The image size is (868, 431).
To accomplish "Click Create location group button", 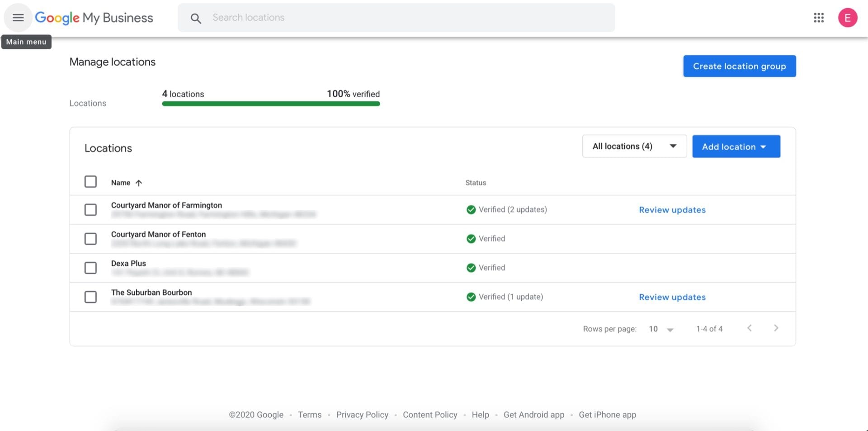I will 739,66.
